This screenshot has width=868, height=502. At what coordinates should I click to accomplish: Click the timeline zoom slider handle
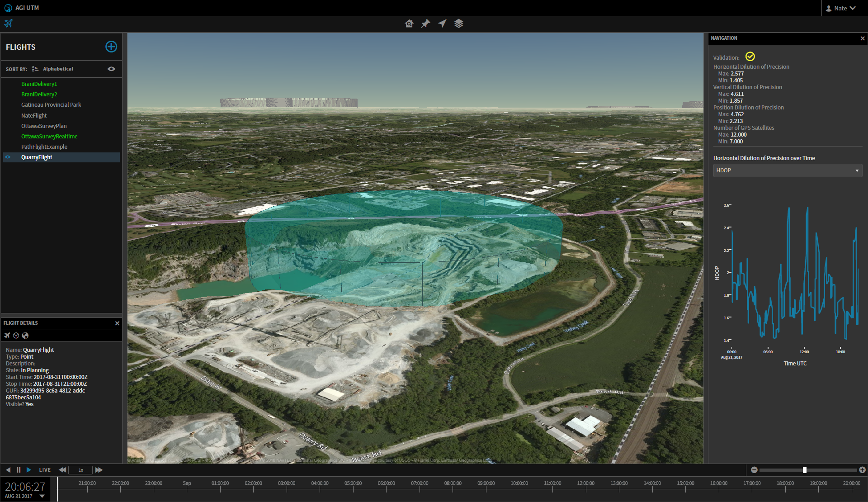805,470
